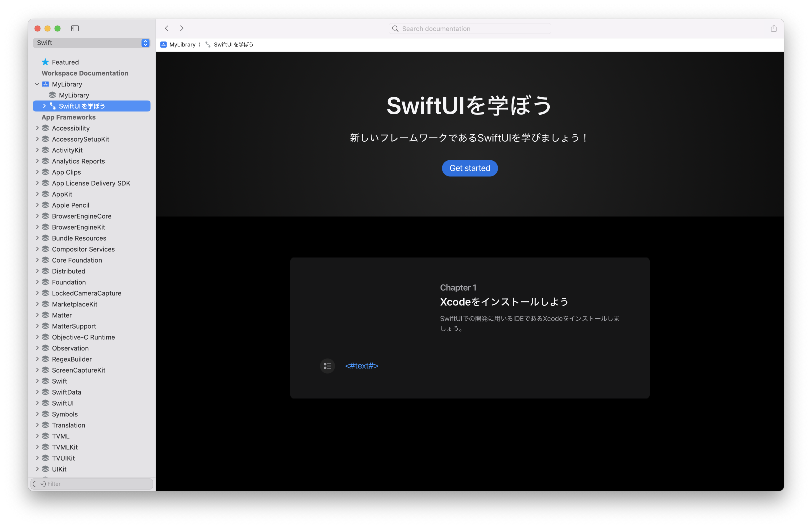The height and width of the screenshot is (528, 812).
Task: Click the green zoom traffic light
Action: pyautogui.click(x=58, y=29)
